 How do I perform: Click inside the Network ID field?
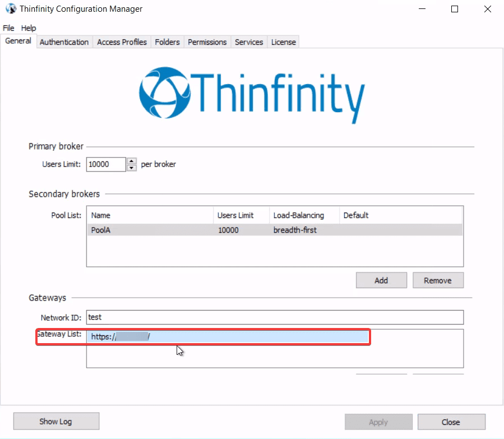[x=224, y=317]
